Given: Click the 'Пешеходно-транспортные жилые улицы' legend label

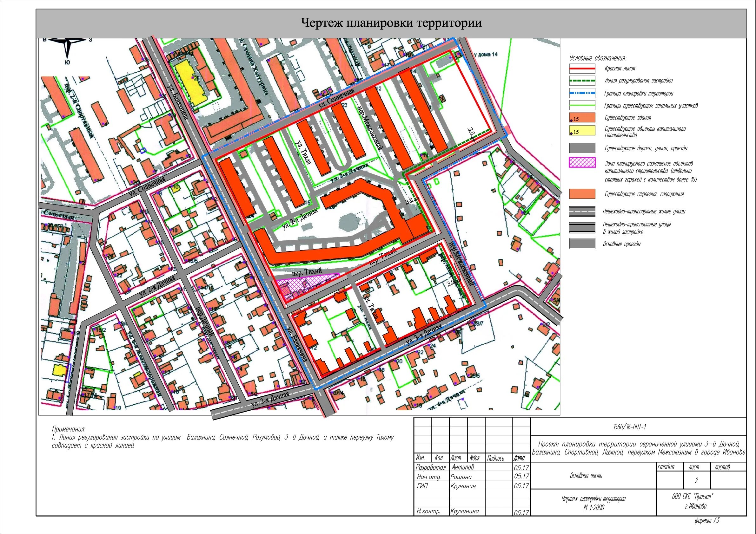Looking at the screenshot, I should point(644,212).
